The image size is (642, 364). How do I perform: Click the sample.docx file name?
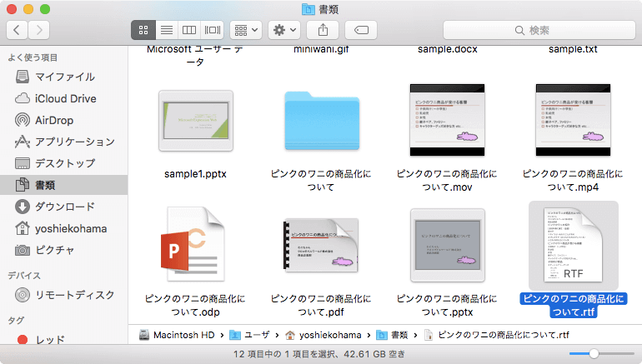pos(448,49)
